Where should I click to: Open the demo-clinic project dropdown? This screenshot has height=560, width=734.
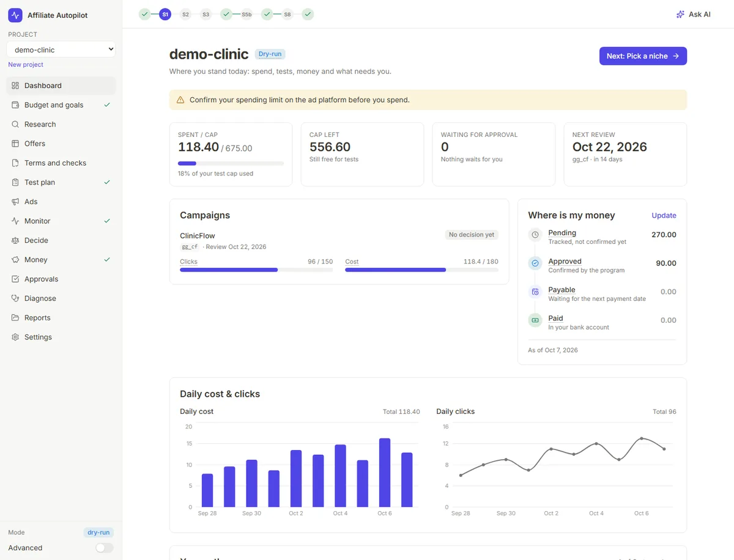[x=61, y=50]
